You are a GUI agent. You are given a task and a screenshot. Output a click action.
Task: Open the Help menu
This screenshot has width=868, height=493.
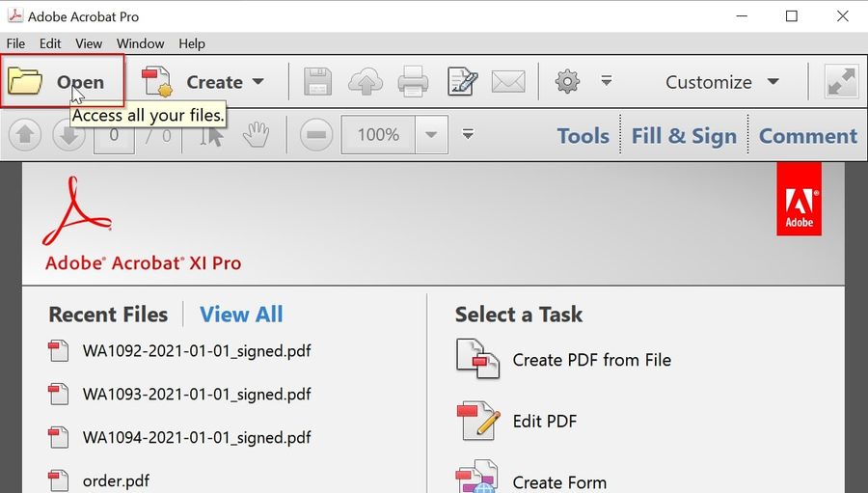(192, 43)
